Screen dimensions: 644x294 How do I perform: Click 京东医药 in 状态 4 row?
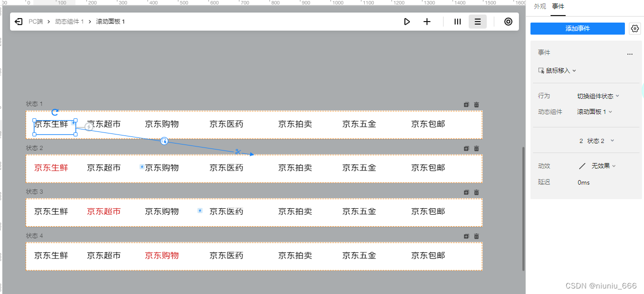(x=227, y=255)
